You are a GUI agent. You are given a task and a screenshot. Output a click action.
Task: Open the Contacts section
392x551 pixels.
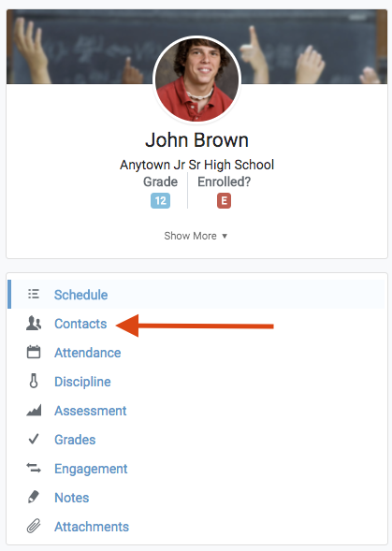point(80,324)
